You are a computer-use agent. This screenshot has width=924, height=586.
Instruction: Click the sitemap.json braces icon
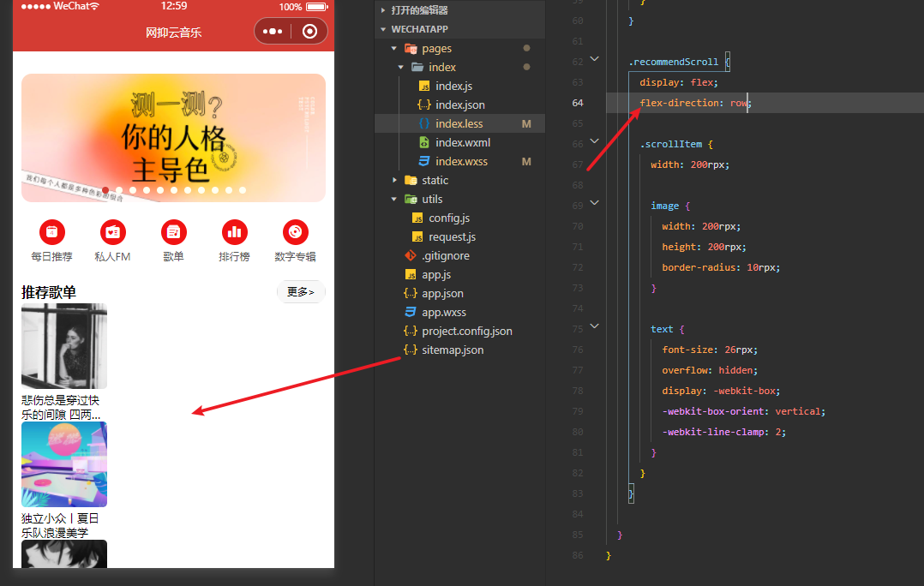[411, 350]
